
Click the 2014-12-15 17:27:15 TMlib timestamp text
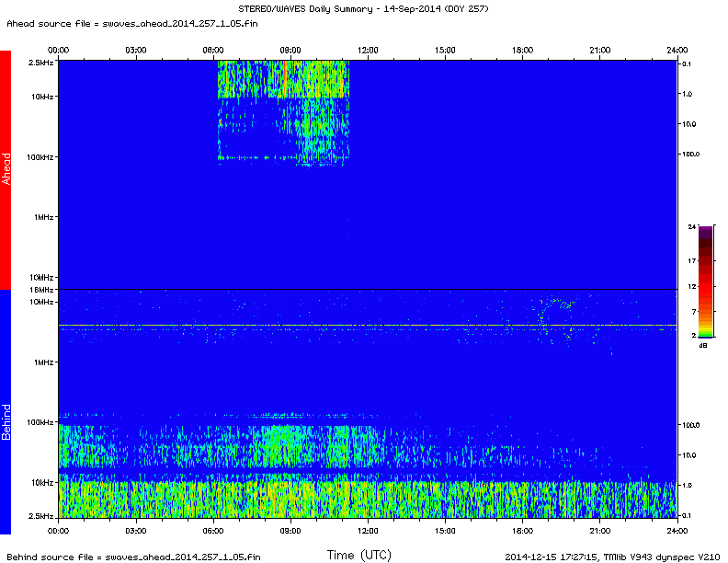612,557
